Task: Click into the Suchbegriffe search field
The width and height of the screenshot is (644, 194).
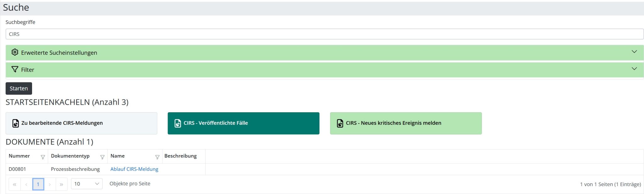Action: pyautogui.click(x=325, y=34)
